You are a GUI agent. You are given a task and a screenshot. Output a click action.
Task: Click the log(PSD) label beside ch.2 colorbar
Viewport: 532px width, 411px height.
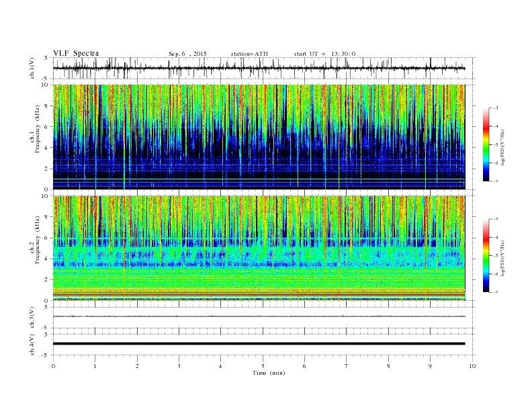503,258
